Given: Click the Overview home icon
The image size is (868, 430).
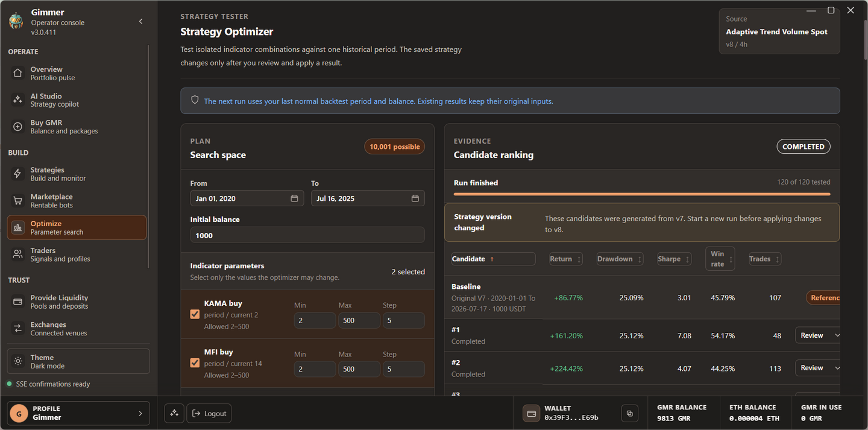Looking at the screenshot, I should [18, 73].
